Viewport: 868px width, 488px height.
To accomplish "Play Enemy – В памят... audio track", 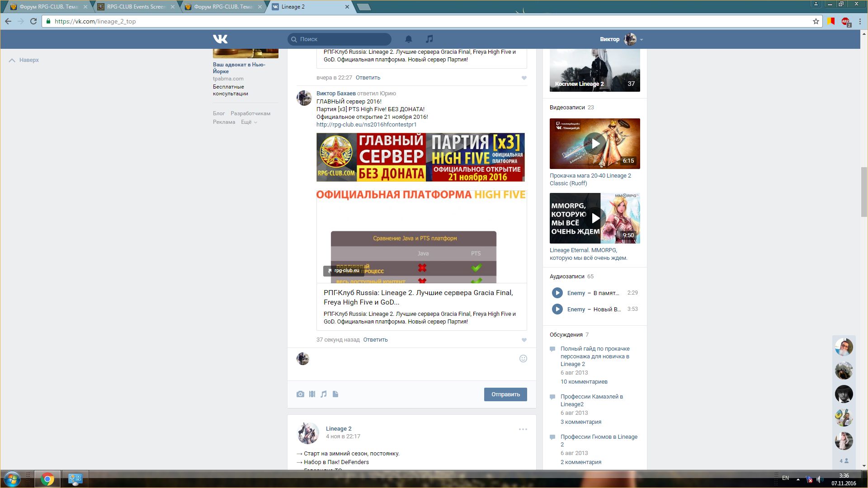I will point(557,293).
